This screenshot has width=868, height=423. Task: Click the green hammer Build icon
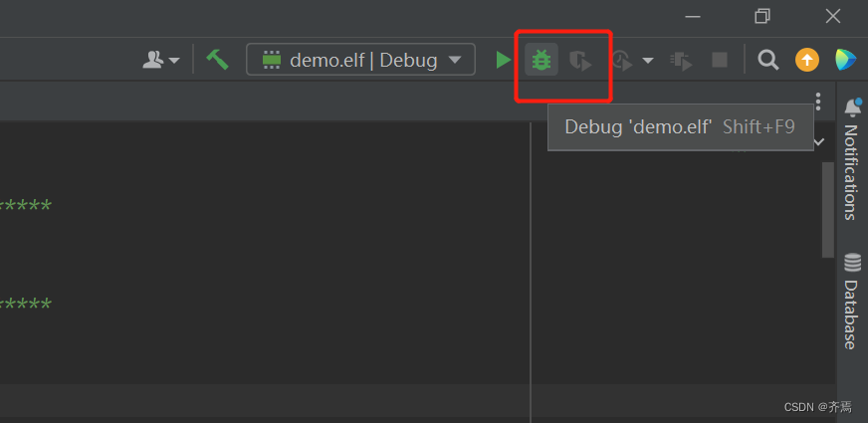pyautogui.click(x=217, y=60)
